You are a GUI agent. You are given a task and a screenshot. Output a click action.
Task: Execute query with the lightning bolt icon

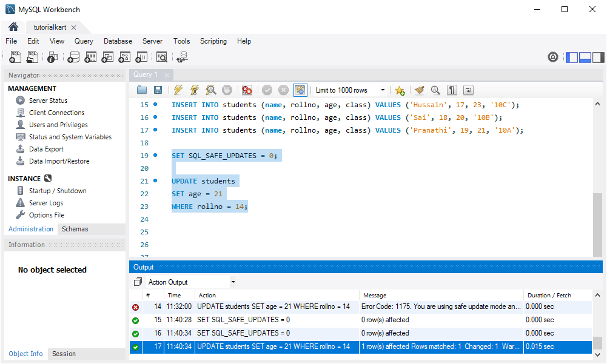178,90
